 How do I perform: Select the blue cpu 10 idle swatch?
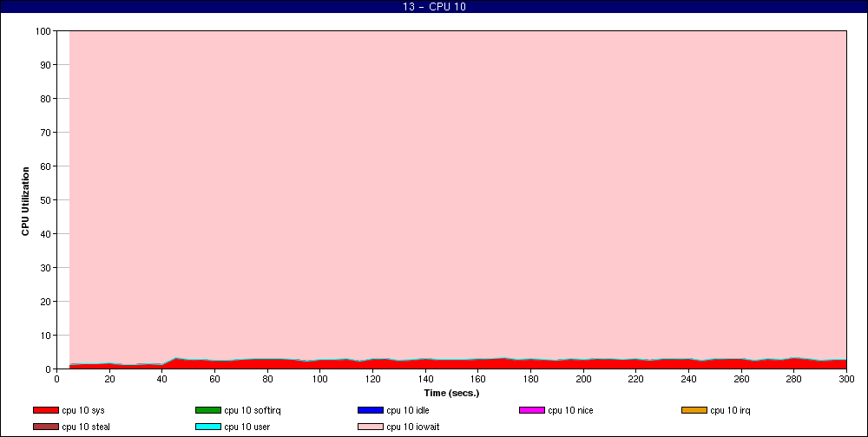(x=370, y=410)
